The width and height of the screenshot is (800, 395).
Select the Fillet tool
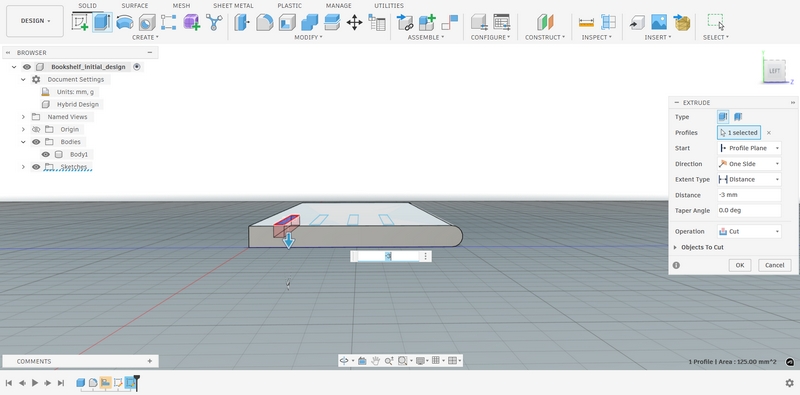coord(264,22)
